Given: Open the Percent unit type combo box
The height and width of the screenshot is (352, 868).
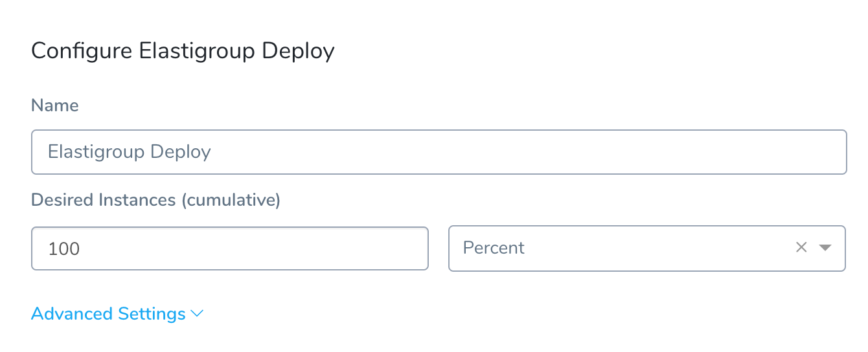Looking at the screenshot, I should [x=647, y=248].
